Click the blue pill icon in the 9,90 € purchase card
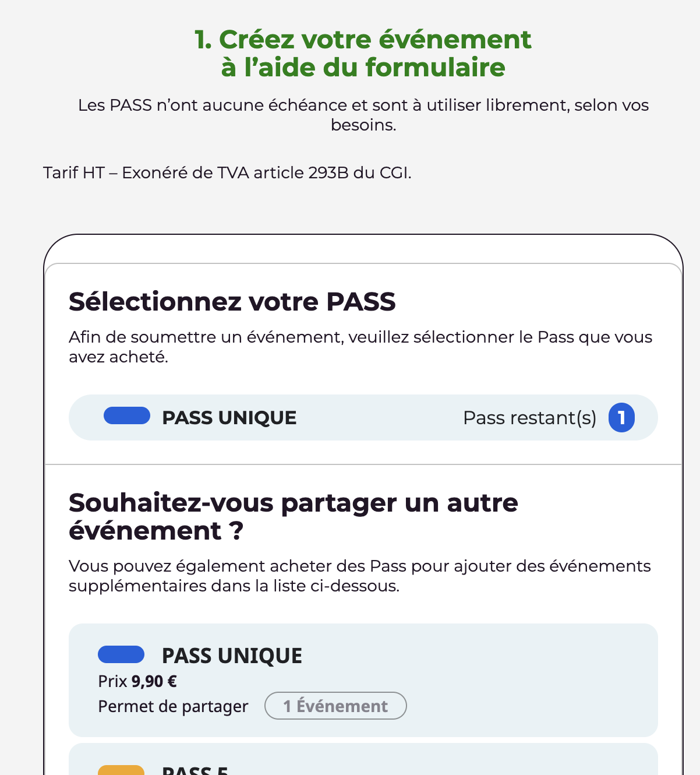This screenshot has height=775, width=700. [121, 654]
